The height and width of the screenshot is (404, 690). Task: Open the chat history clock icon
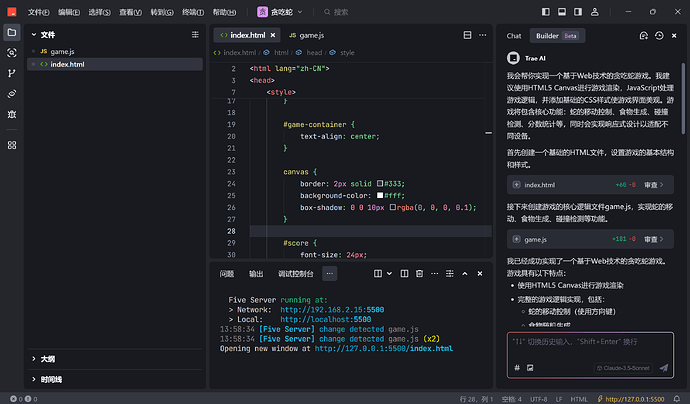pos(659,36)
